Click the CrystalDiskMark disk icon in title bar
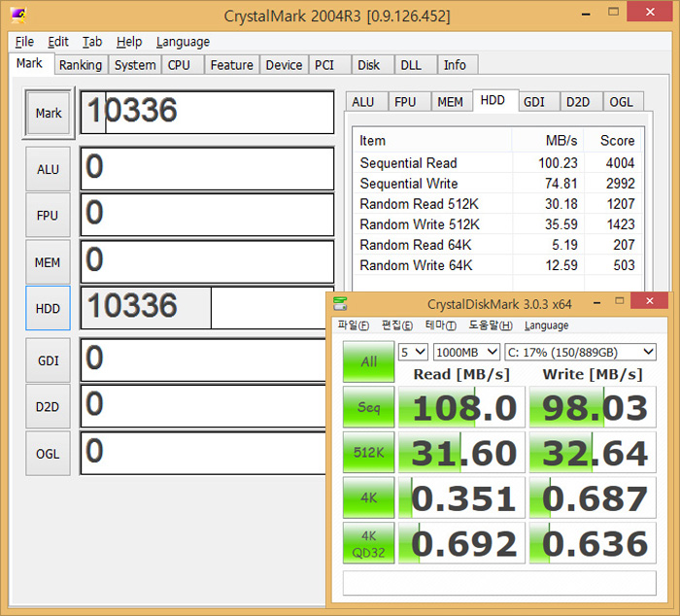Viewport: 680px width, 616px height. [x=340, y=303]
